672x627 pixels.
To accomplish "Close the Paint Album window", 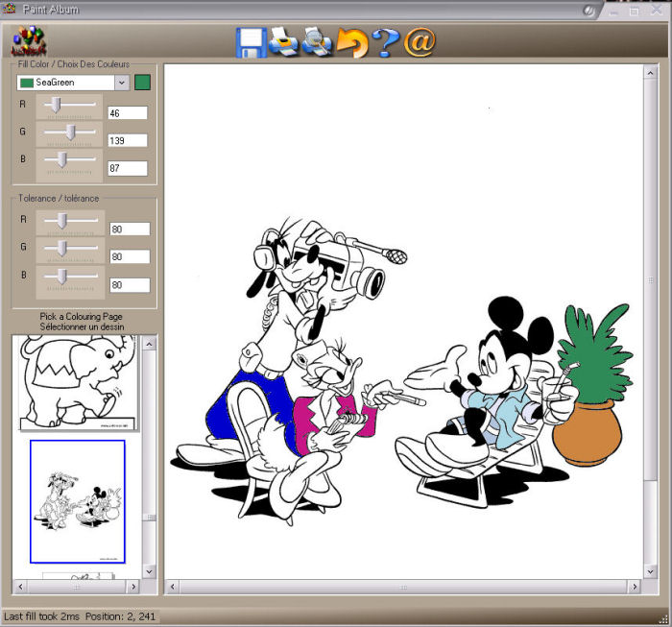I will (656, 11).
